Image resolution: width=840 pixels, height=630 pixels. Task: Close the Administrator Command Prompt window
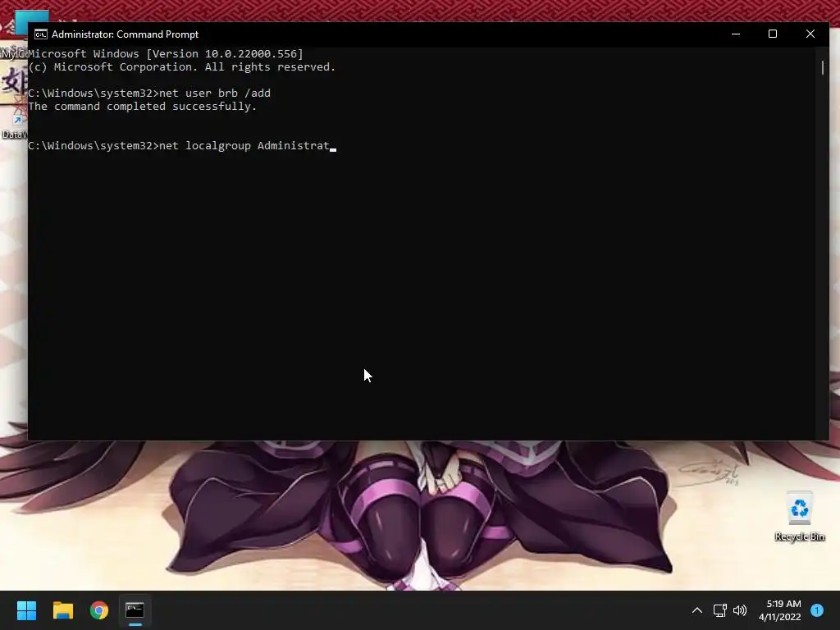(810, 34)
